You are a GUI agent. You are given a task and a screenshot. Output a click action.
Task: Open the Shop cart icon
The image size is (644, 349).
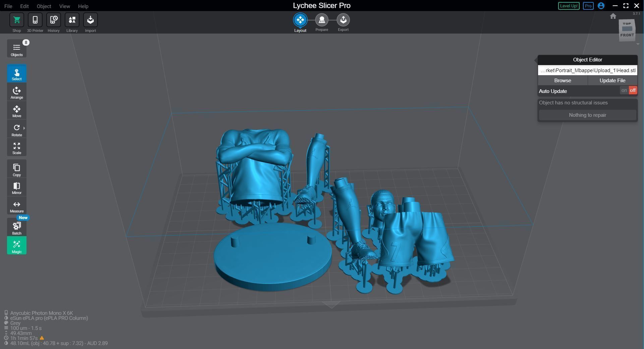[x=16, y=20]
